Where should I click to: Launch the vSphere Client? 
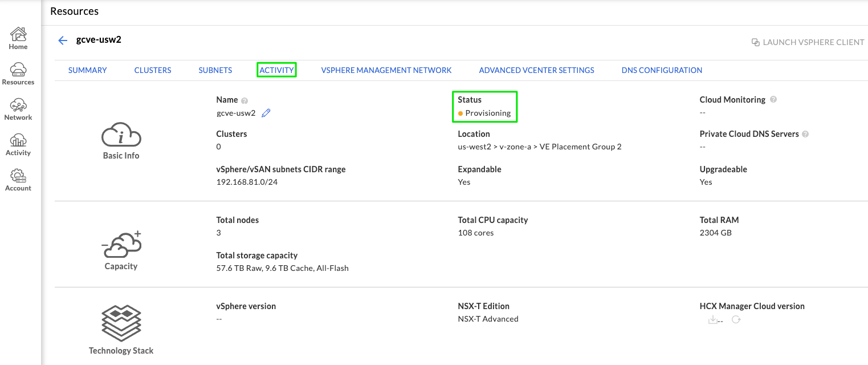[808, 42]
